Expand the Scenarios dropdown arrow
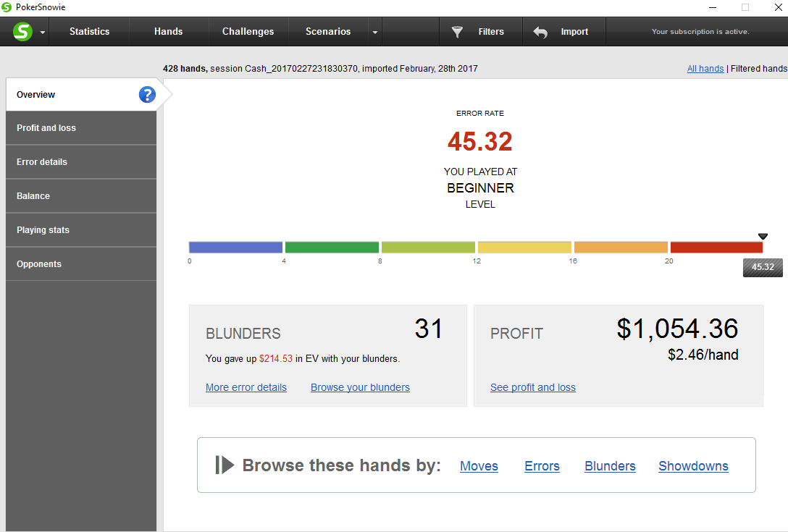Viewport: 788px width, 532px height. pos(375,32)
